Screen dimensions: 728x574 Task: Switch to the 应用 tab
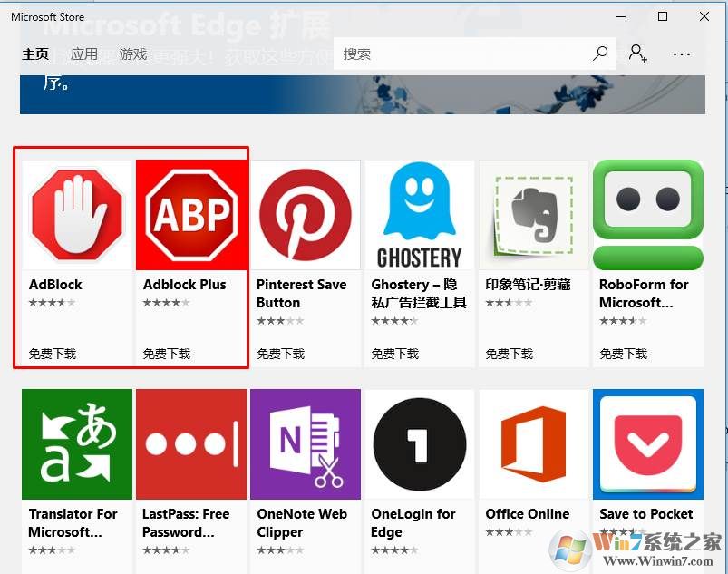(84, 54)
